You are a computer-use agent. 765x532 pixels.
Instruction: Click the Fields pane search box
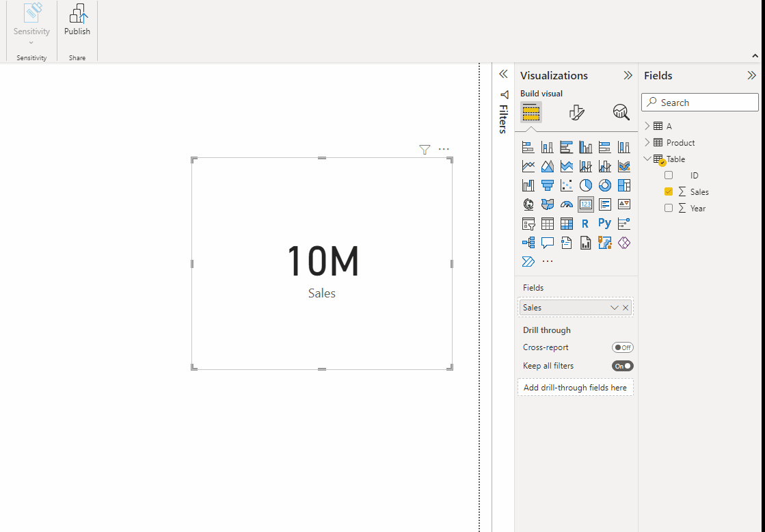coord(699,103)
